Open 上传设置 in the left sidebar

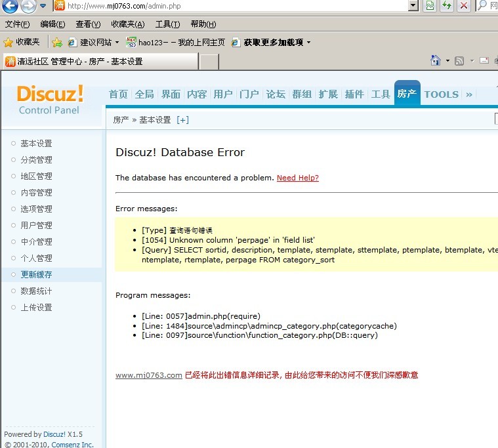(36, 308)
